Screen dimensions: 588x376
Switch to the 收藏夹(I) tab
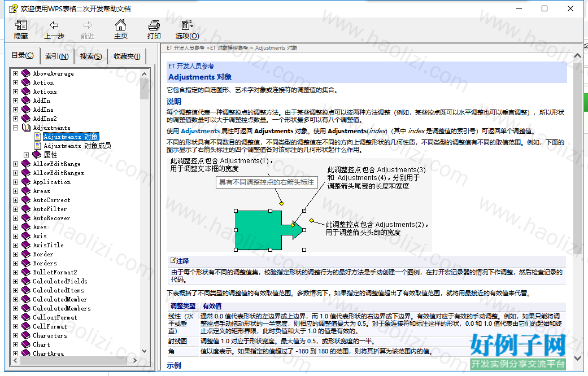127,56
